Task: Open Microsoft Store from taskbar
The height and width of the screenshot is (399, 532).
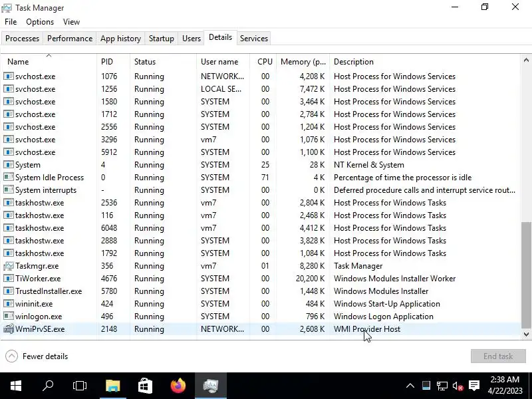Action: tap(145, 386)
